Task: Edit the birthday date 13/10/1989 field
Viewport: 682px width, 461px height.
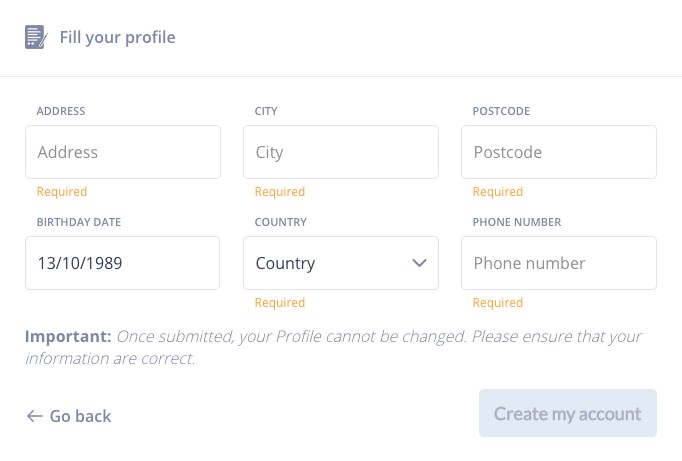Action: [123, 263]
